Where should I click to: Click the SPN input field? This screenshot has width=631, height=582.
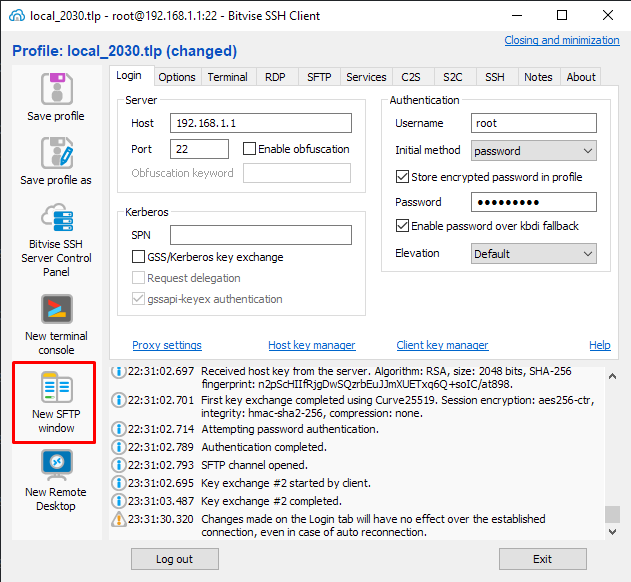[x=261, y=235]
